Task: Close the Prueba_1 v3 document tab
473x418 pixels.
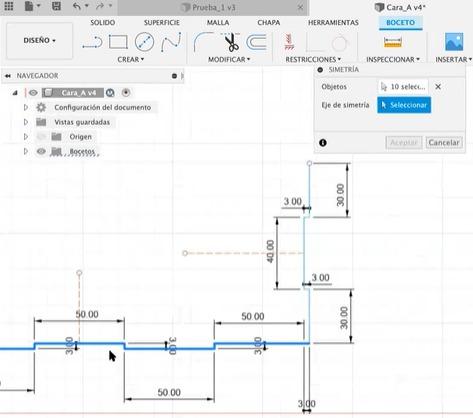Action: click(300, 7)
